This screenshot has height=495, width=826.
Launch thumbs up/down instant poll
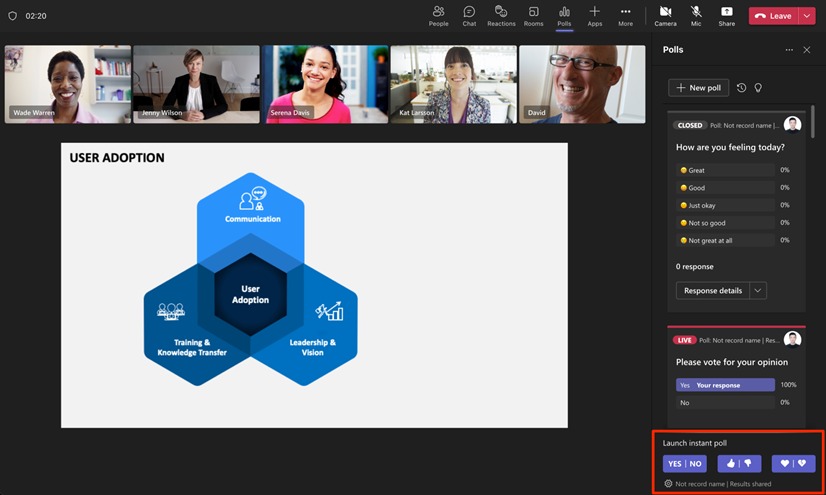tap(739, 464)
